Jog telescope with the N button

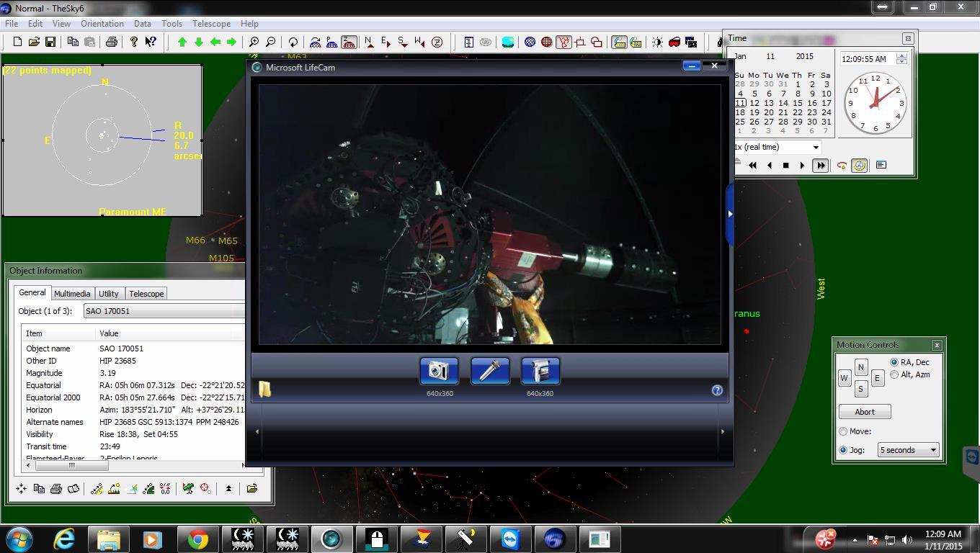tap(860, 367)
